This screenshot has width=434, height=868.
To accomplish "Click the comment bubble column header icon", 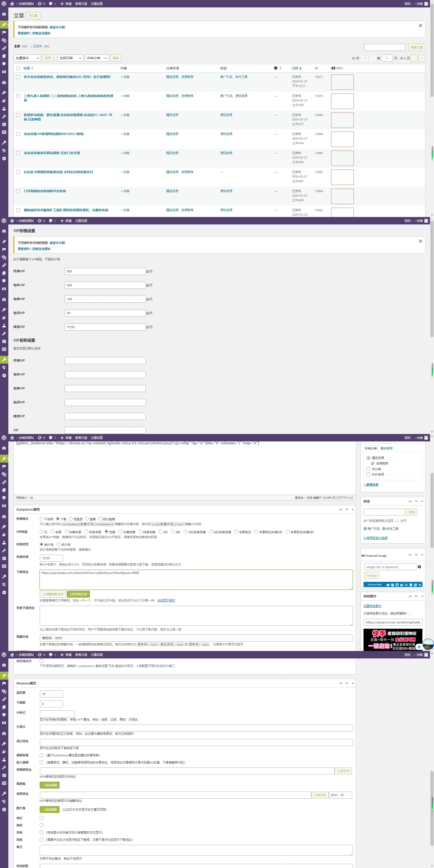I will pyautogui.click(x=276, y=68).
